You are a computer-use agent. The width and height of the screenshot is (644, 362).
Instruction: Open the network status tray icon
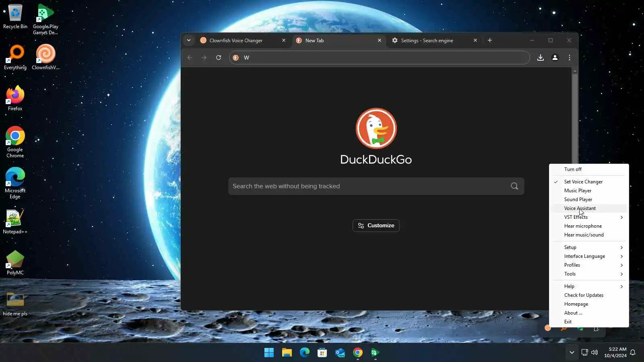[x=584, y=353]
